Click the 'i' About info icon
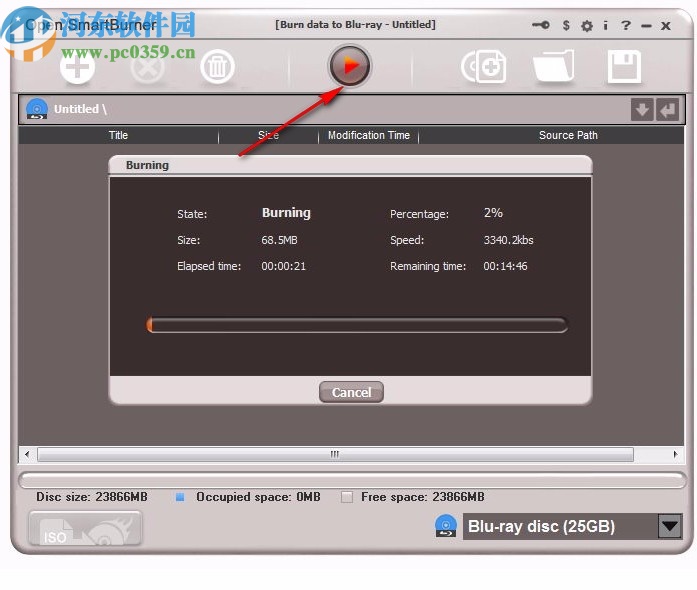This screenshot has width=697, height=590. click(x=605, y=25)
